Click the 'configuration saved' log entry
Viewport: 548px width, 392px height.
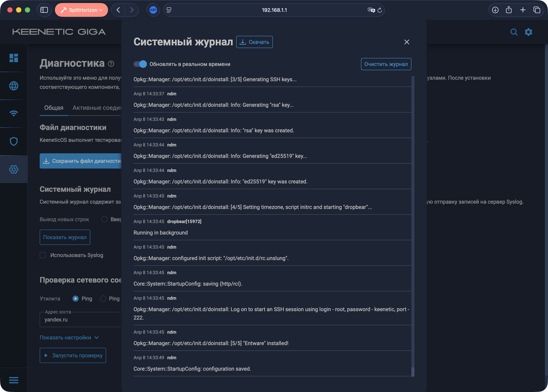coord(192,369)
